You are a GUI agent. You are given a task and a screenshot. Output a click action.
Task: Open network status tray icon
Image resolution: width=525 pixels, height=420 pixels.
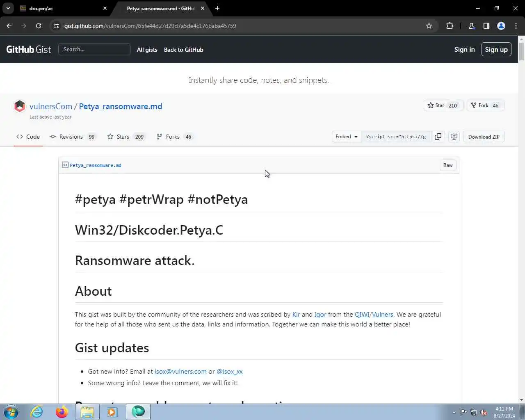click(474, 412)
